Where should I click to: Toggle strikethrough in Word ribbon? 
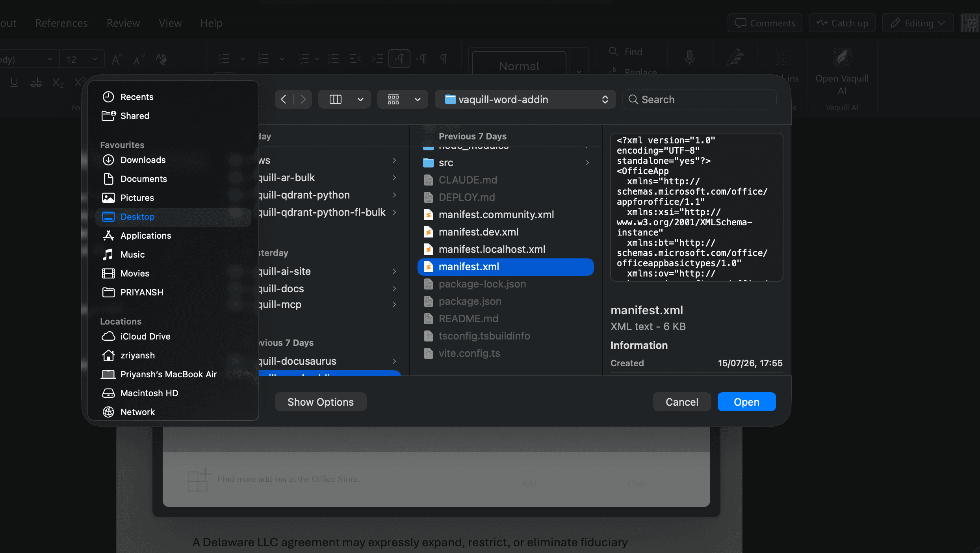pos(36,82)
